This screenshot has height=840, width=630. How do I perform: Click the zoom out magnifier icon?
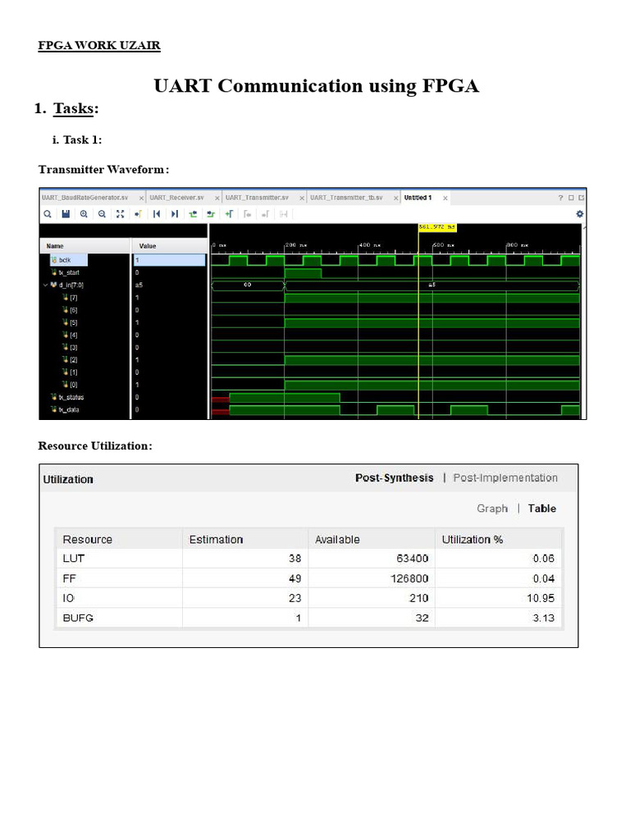tap(102, 214)
